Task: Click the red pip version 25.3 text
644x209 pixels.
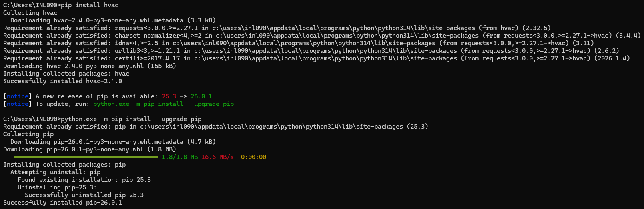Action: pos(169,96)
